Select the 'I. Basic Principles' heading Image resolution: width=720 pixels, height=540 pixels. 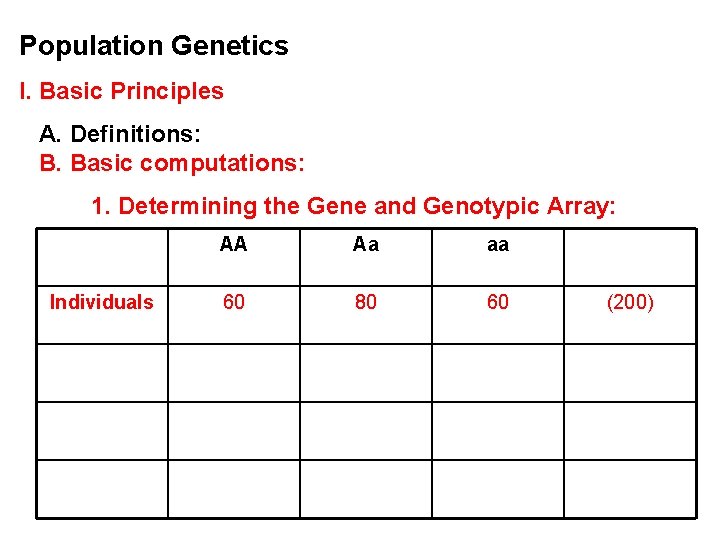click(x=121, y=91)
